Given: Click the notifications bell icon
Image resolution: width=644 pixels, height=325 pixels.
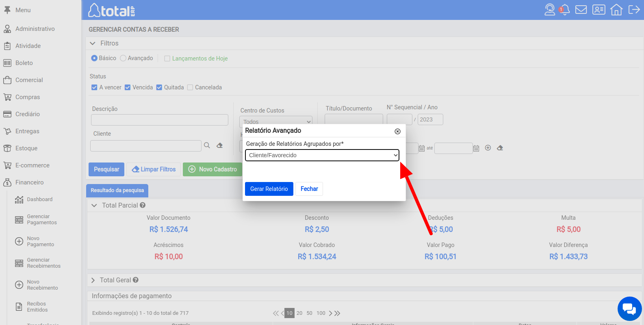Looking at the screenshot, I should (x=565, y=10).
